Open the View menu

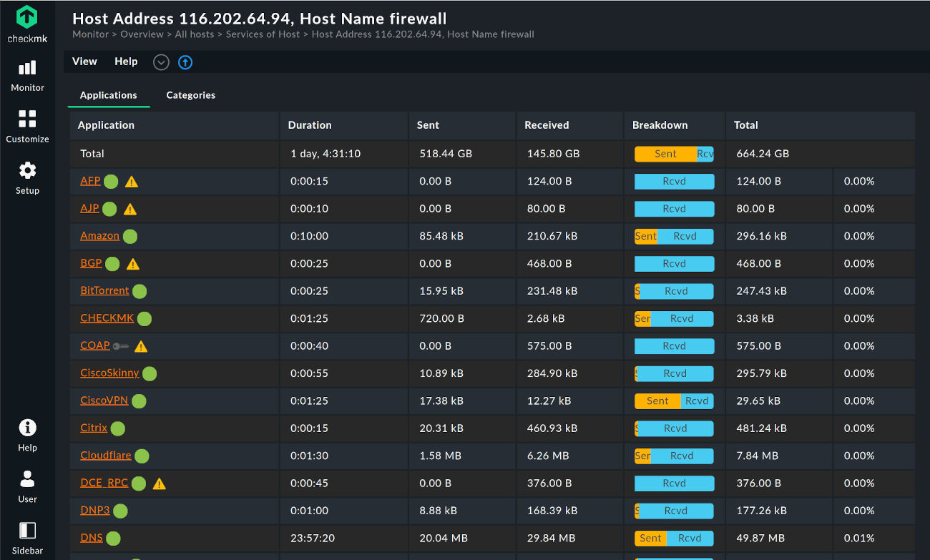pos(84,62)
